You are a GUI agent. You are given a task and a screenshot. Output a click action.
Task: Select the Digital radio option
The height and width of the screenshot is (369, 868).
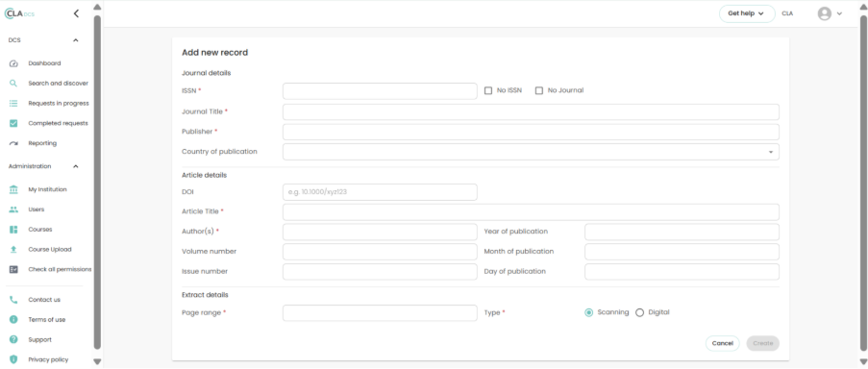pyautogui.click(x=640, y=312)
